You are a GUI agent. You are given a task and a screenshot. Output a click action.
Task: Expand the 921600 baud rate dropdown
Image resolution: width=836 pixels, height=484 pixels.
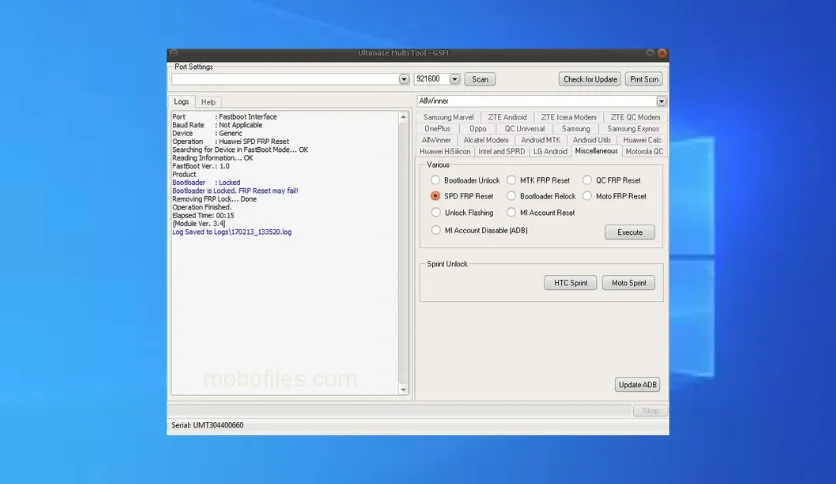[454, 79]
